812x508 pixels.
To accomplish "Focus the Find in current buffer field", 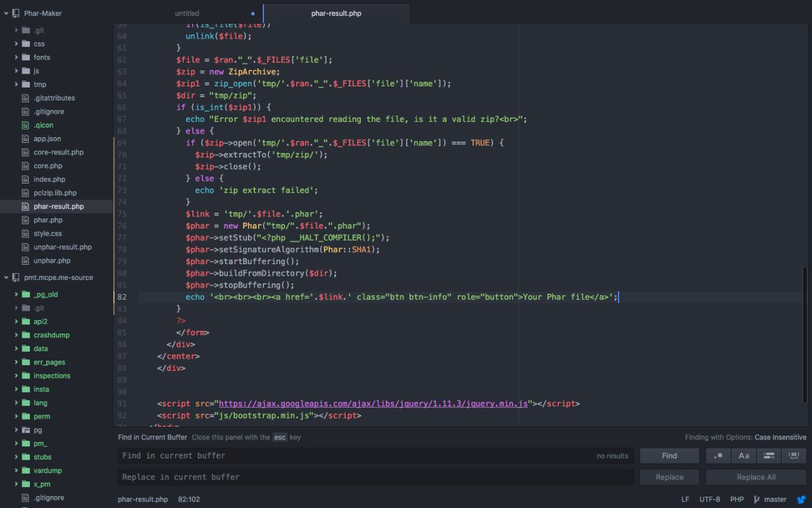I will point(376,456).
